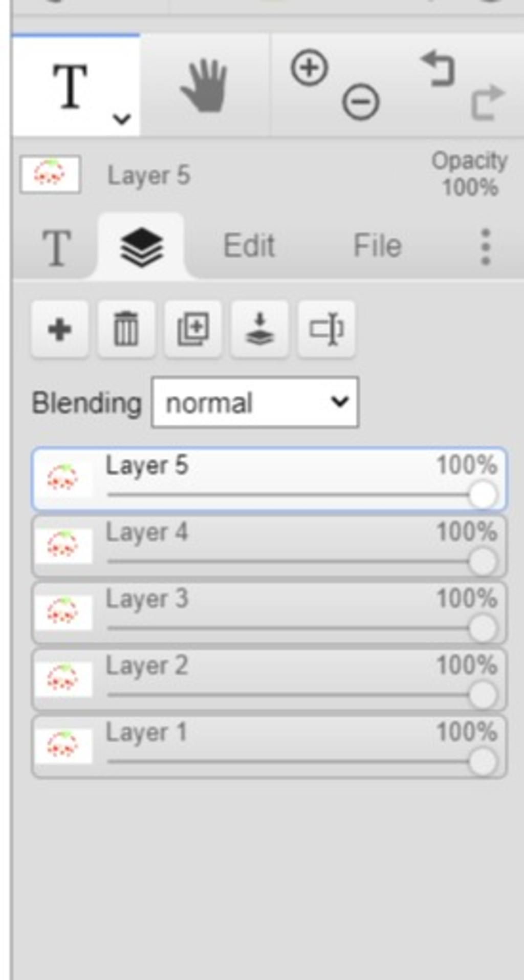Undo the last action
This screenshot has width=524, height=980.
point(438,69)
